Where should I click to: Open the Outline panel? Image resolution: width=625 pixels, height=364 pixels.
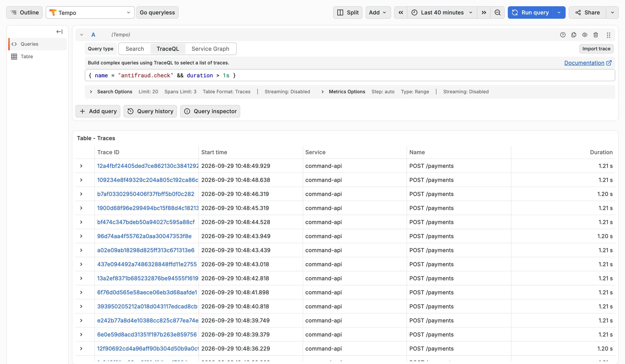(24, 12)
